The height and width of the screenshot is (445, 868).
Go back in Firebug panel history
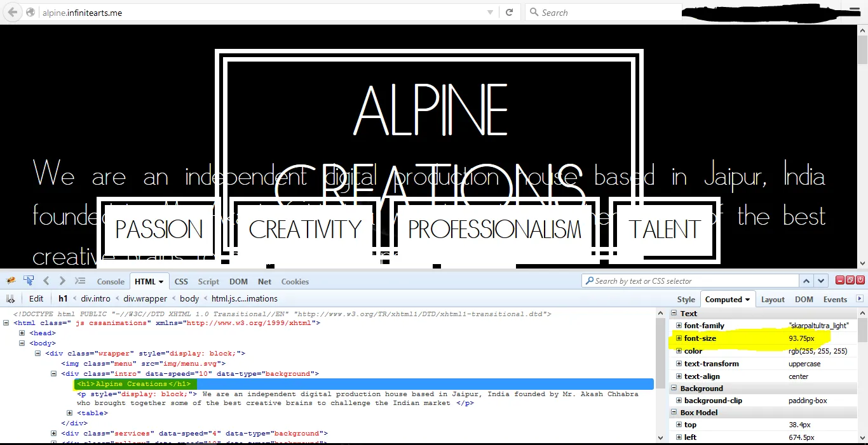point(46,281)
